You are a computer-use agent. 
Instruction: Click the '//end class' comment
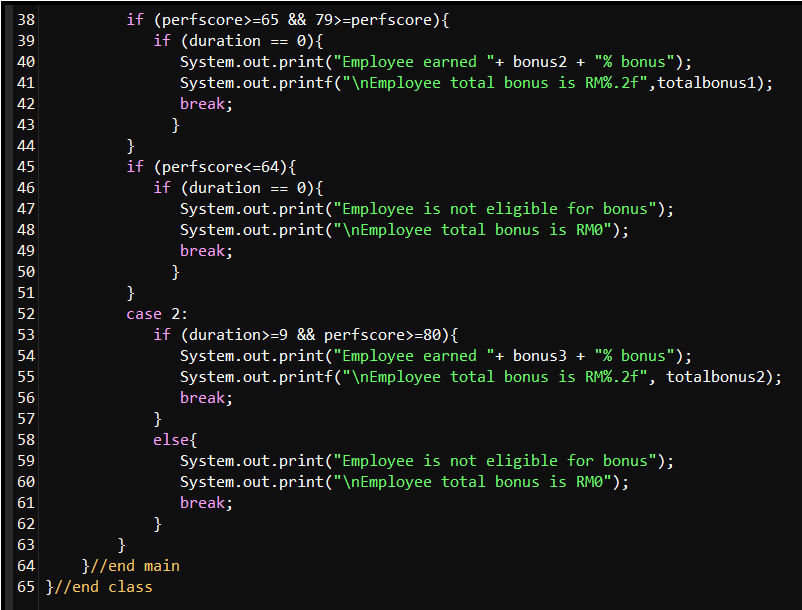(103, 587)
